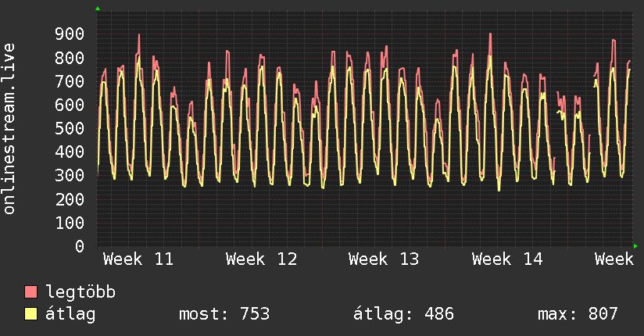Click the 'most: 753' value
This screenshot has width=644, height=336.
coord(224,314)
